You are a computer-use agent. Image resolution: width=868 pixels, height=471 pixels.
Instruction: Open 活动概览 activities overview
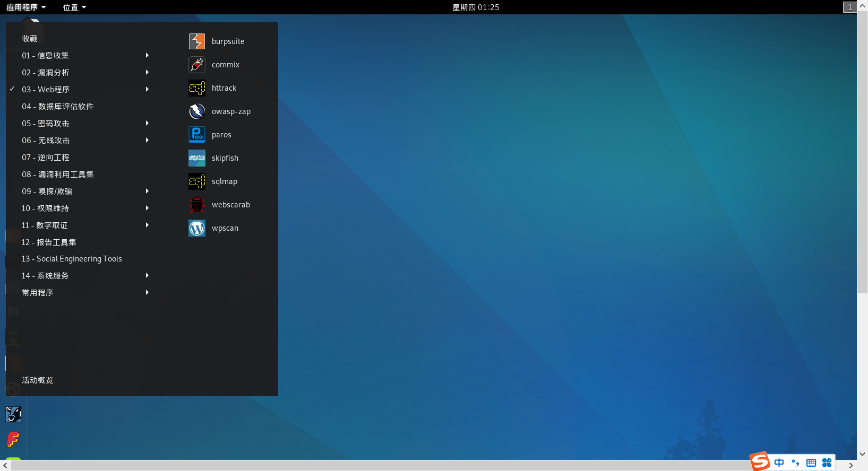(38, 380)
